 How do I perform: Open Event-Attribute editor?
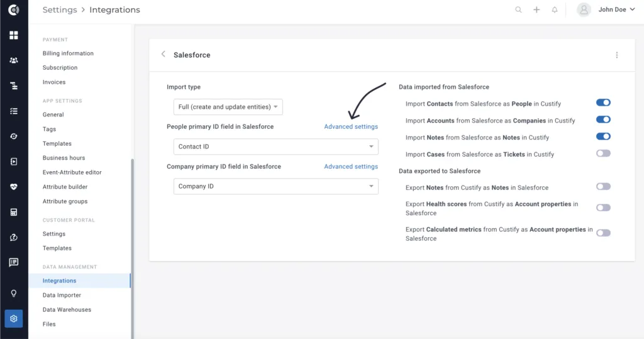pyautogui.click(x=72, y=172)
